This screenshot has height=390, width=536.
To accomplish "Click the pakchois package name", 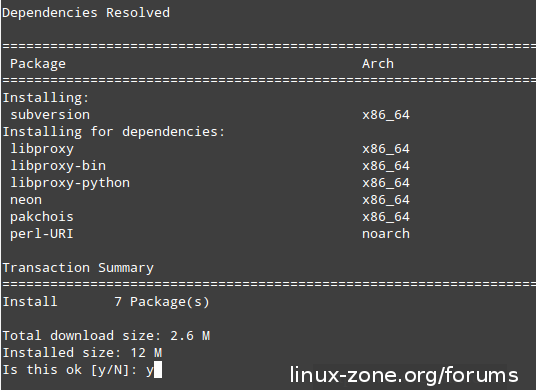I will (42, 217).
